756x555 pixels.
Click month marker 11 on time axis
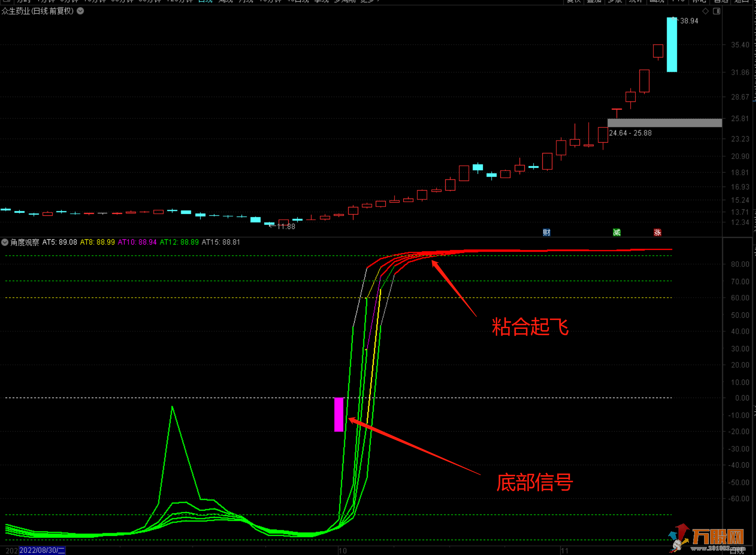click(x=564, y=551)
